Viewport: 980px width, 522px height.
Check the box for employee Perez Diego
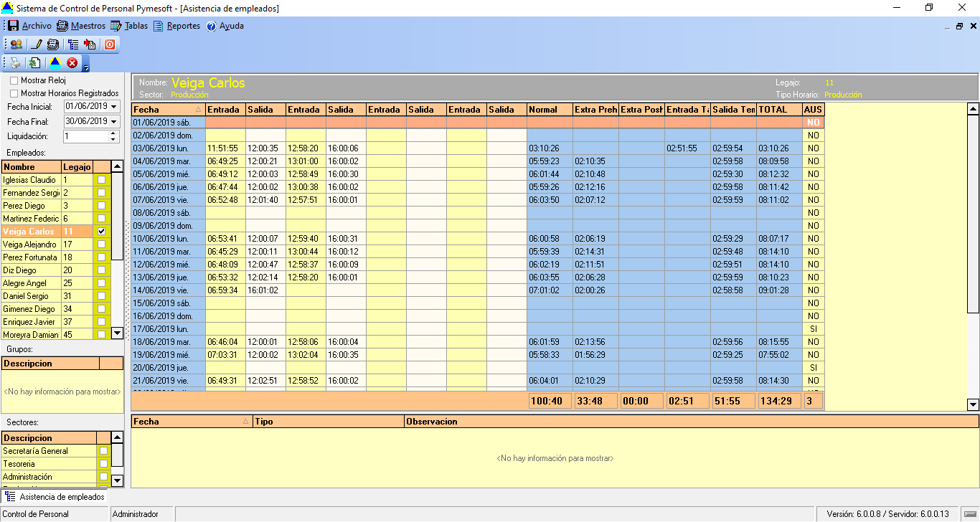pos(102,206)
